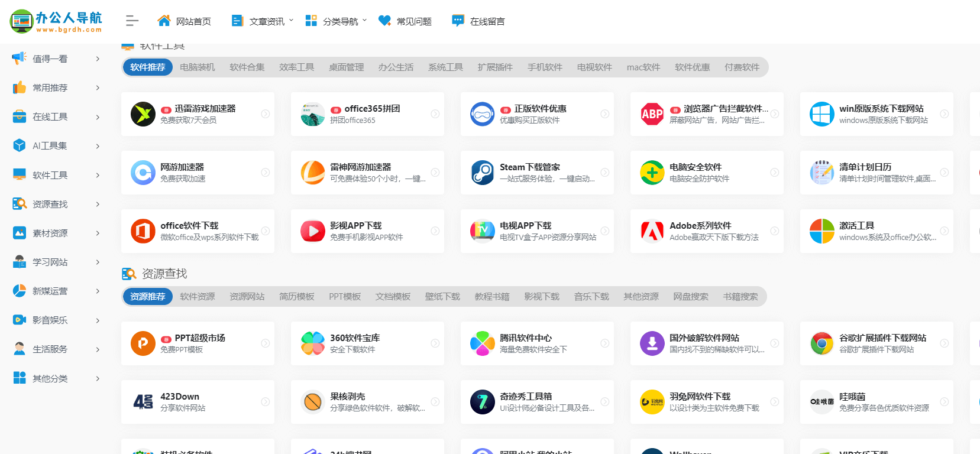Click the 360软件宝库 icon
The width and height of the screenshot is (980, 454).
click(x=313, y=343)
